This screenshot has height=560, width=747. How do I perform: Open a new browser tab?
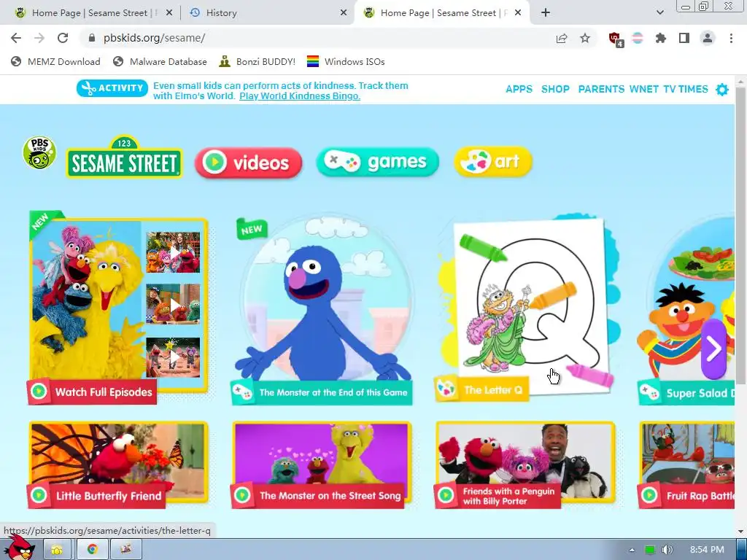tap(546, 13)
